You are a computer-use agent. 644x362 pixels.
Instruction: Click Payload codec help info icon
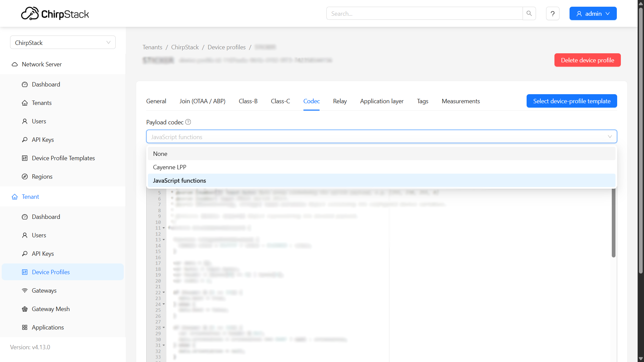coord(188,122)
